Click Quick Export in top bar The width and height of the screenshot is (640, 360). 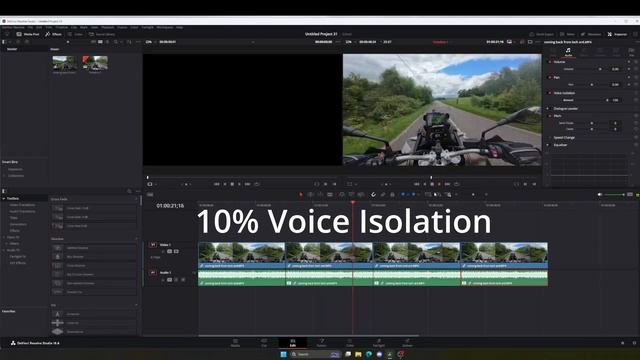(542, 34)
